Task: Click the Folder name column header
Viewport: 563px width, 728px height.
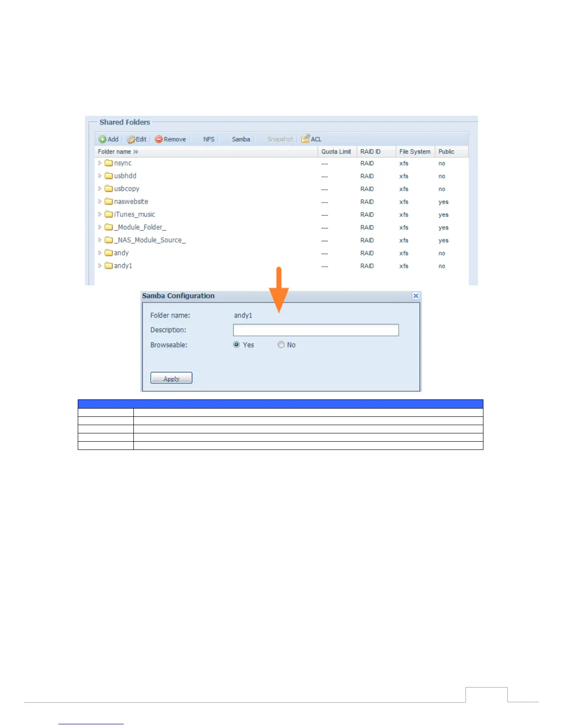Action: tap(206, 152)
